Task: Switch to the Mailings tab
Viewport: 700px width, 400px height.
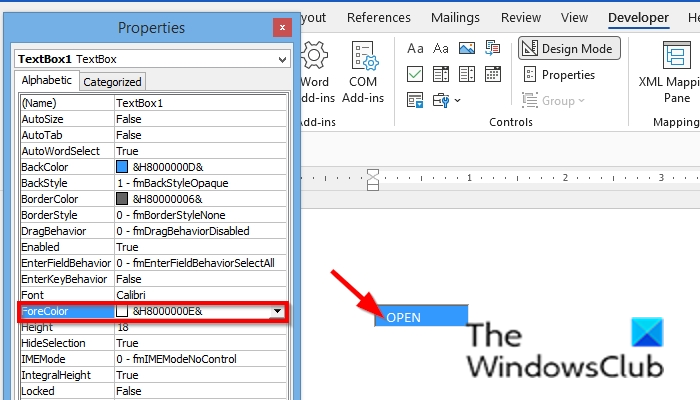Action: click(x=455, y=17)
